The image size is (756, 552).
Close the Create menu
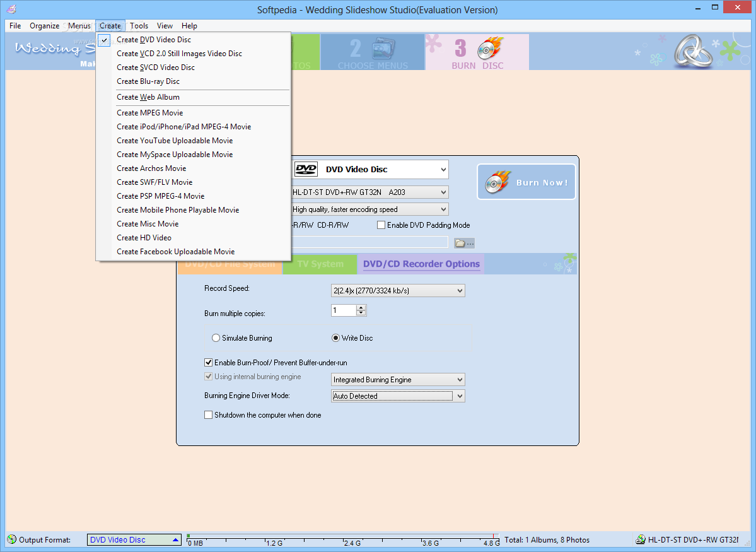[110, 26]
